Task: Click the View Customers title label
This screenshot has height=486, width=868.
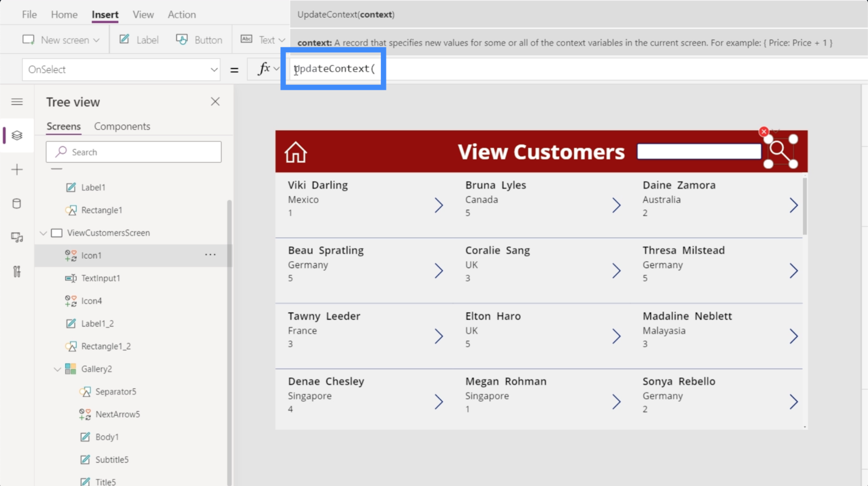Action: click(x=541, y=152)
